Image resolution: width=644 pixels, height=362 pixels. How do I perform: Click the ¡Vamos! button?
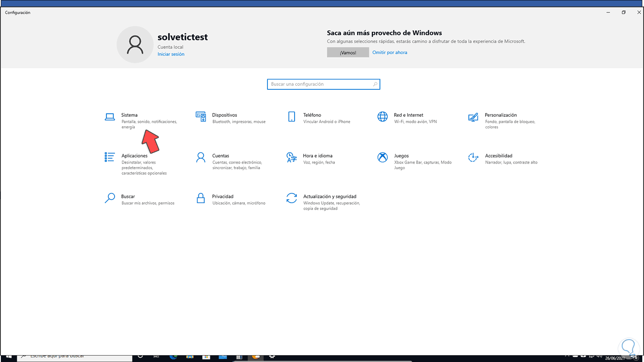pos(348,52)
